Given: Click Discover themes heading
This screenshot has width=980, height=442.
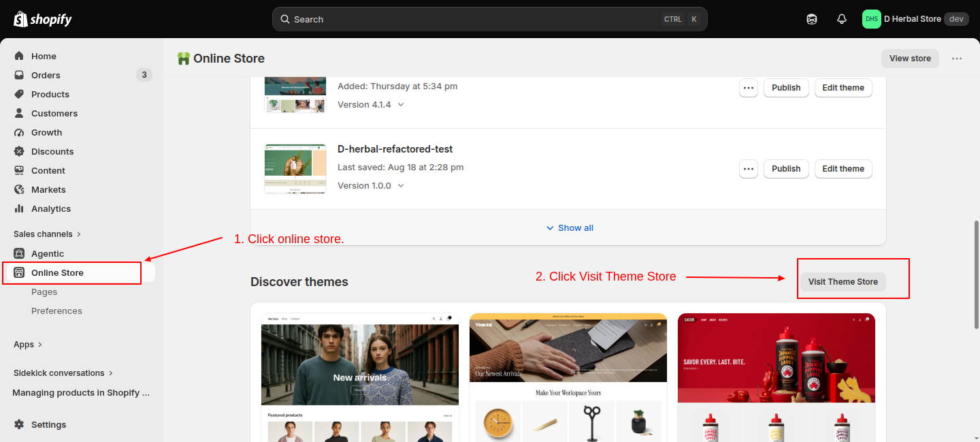Looking at the screenshot, I should point(299,282).
